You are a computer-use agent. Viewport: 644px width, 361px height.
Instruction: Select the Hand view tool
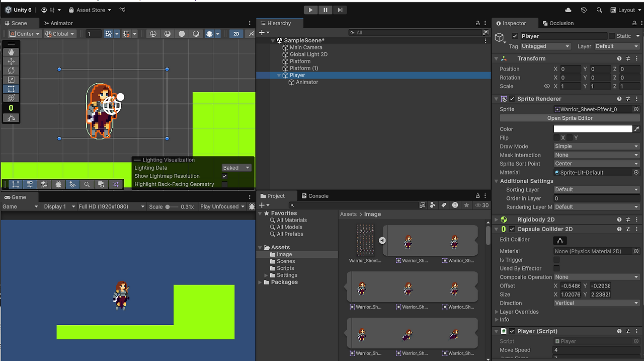click(11, 52)
